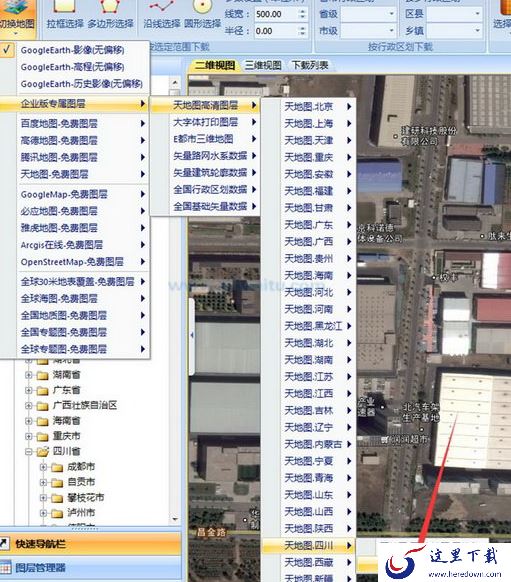This screenshot has width=511, height=582.
Task: Open the 切换地图 switch map button
Action: pos(17,19)
